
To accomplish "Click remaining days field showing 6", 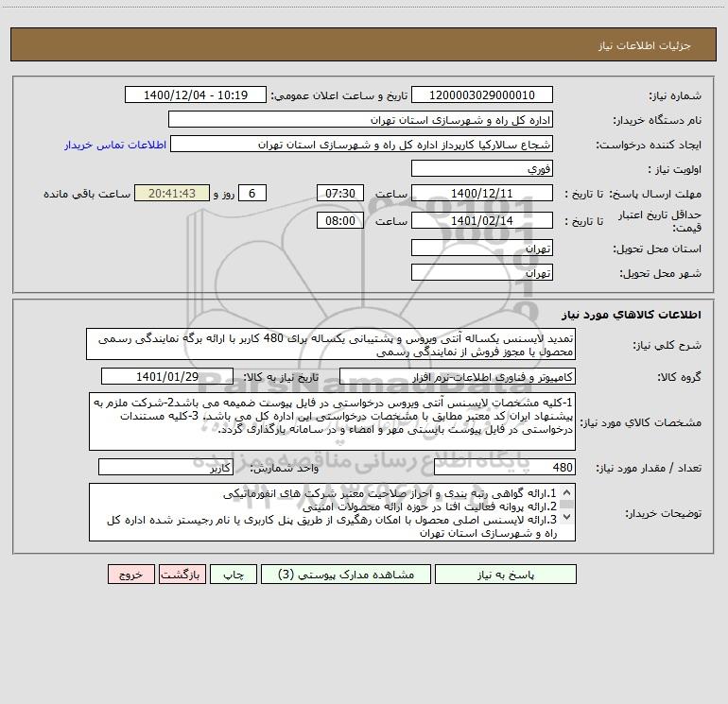I will [252, 194].
